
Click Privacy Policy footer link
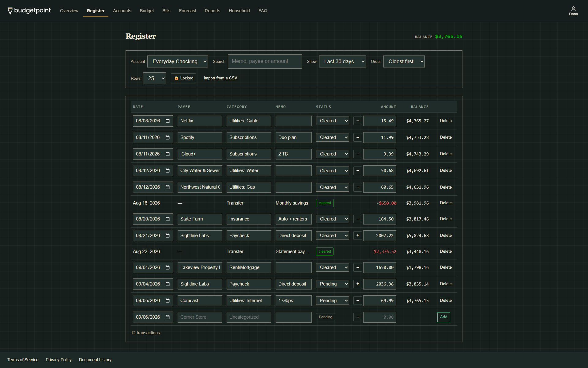[x=58, y=360]
